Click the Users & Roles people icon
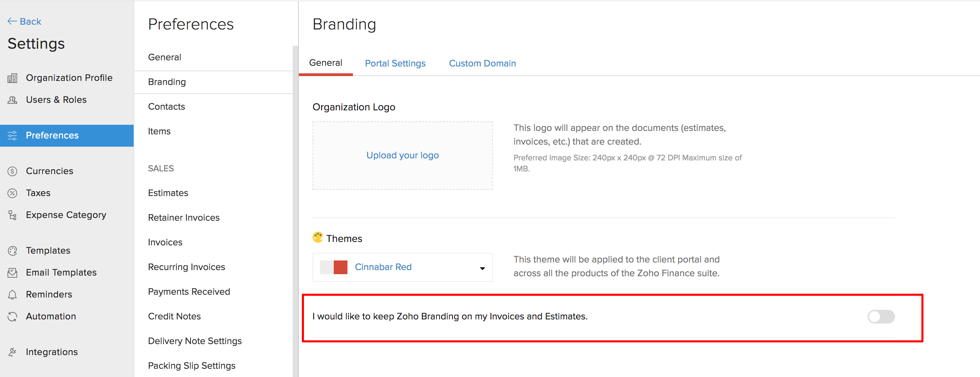The height and width of the screenshot is (377, 980). [12, 100]
